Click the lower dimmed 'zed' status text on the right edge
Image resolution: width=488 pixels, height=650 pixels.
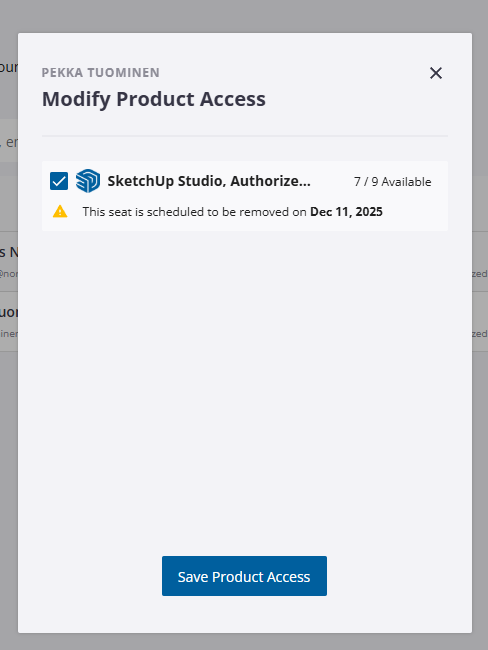click(480, 334)
